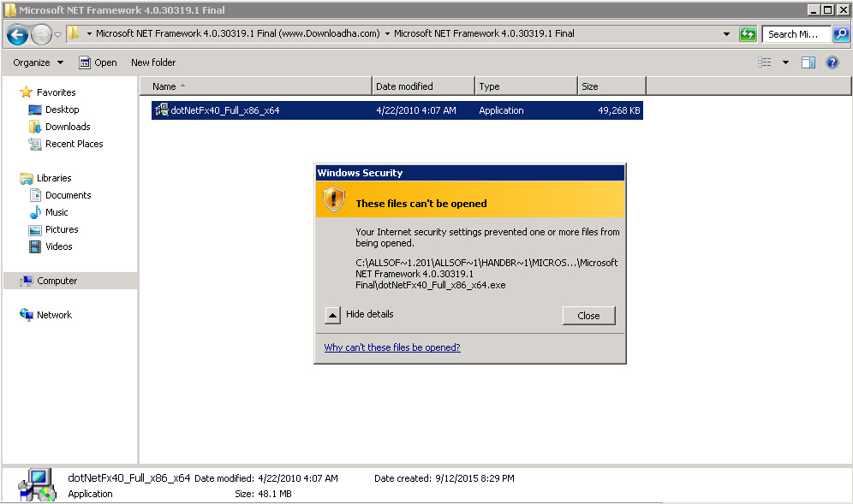Click the security shield warning icon
The image size is (853, 504).
coord(333,199)
